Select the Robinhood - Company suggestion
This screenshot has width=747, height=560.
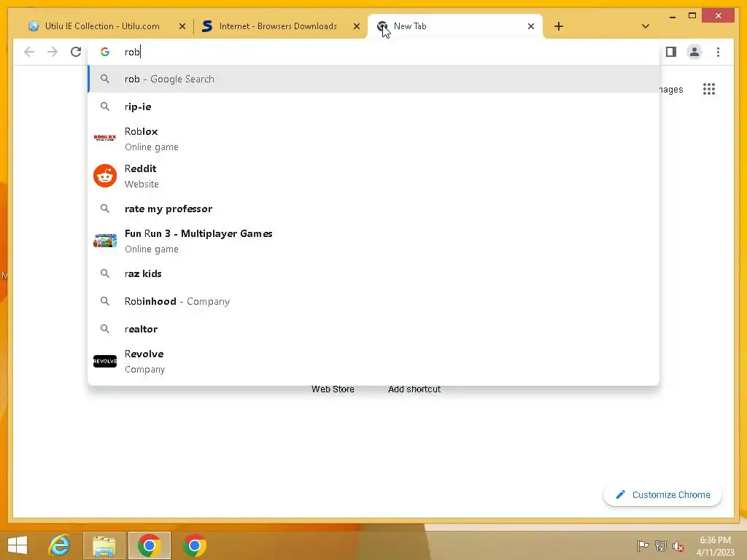[374, 301]
